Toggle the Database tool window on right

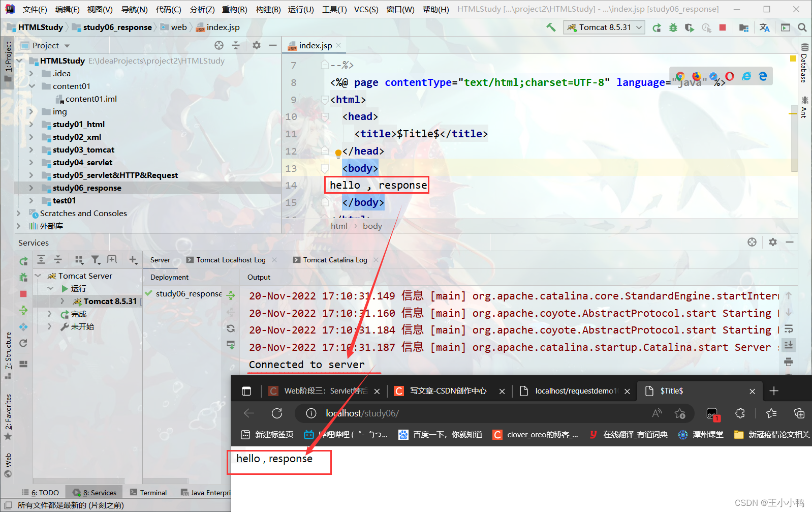[804, 64]
